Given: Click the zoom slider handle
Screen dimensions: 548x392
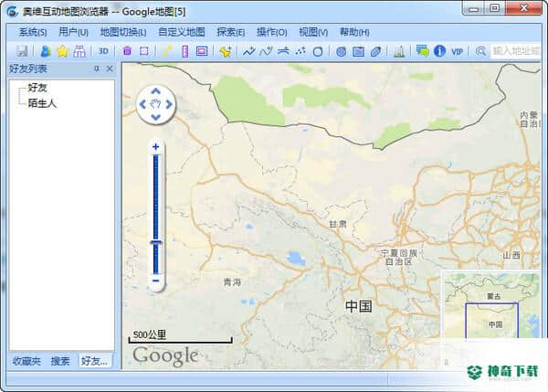Looking at the screenshot, I should coord(156,242).
